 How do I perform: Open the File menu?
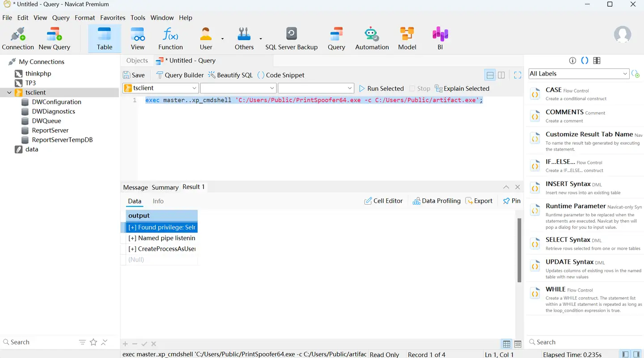pos(7,18)
